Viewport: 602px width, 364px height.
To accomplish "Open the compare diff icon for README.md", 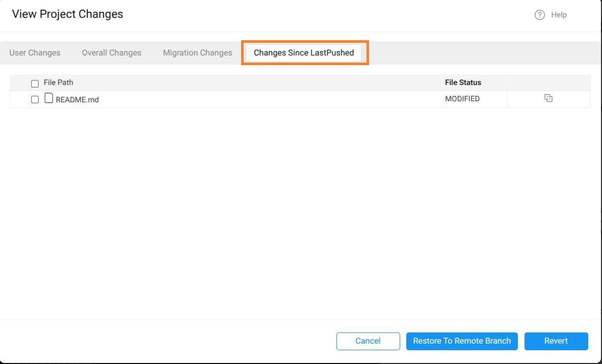I will click(x=548, y=98).
